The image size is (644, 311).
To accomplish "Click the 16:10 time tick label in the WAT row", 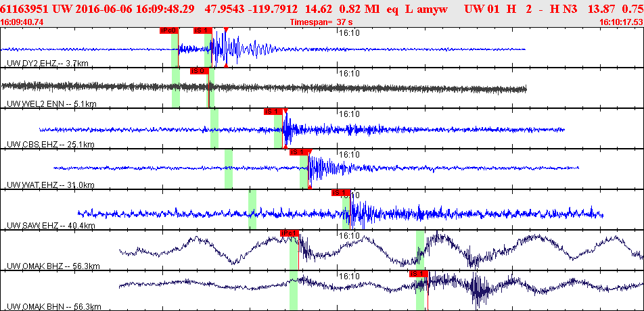I will point(348,155).
